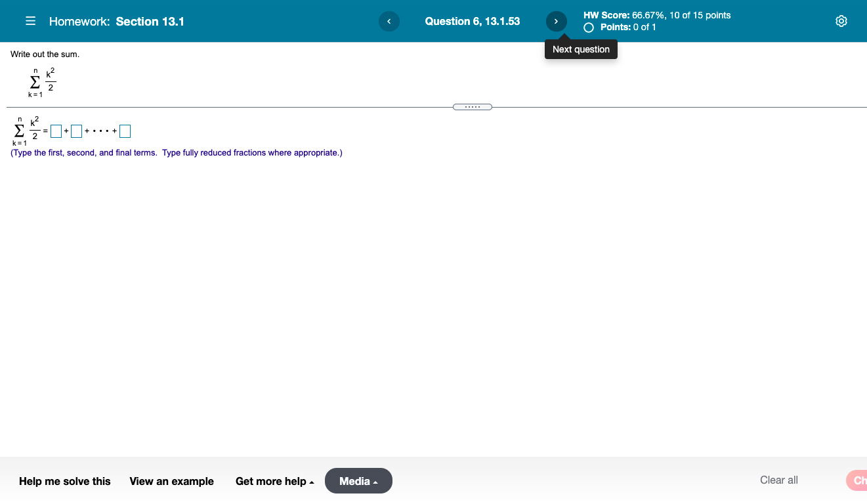Screen dimensions: 867x504
Task: Advance with the next question arrow
Action: [556, 22]
